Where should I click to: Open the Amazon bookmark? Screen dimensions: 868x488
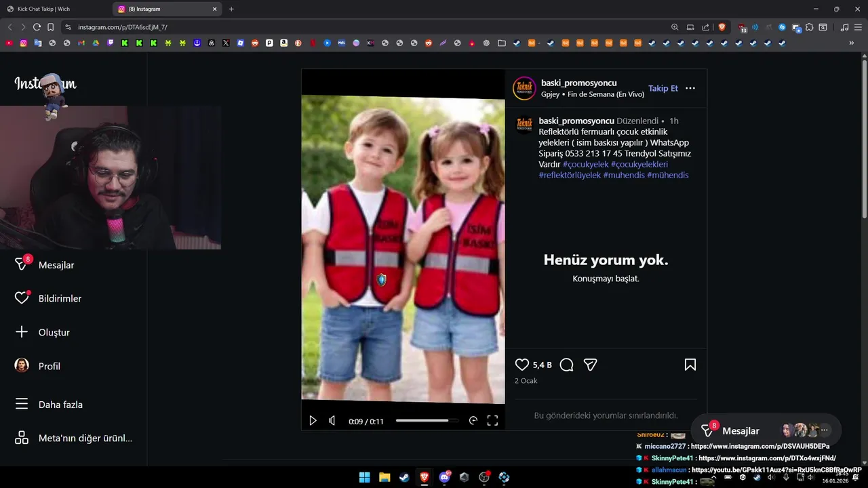click(283, 43)
